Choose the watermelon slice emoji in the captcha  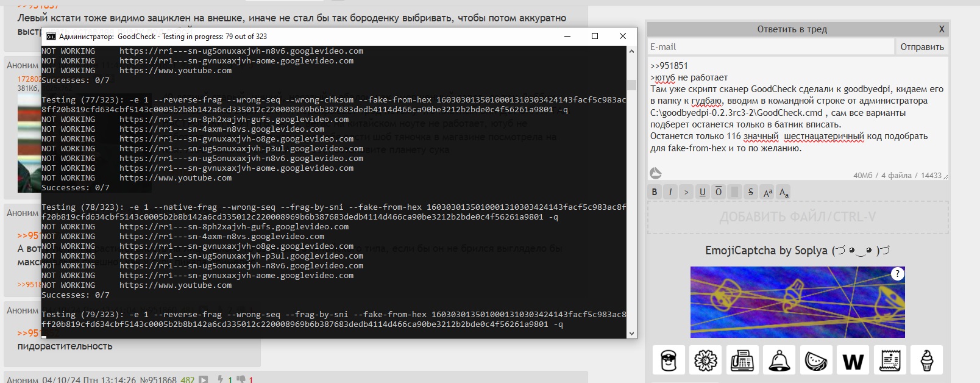[x=816, y=360]
